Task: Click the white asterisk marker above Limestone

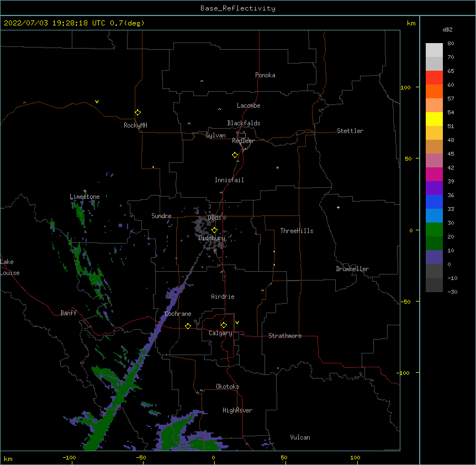Action: tap(85, 191)
